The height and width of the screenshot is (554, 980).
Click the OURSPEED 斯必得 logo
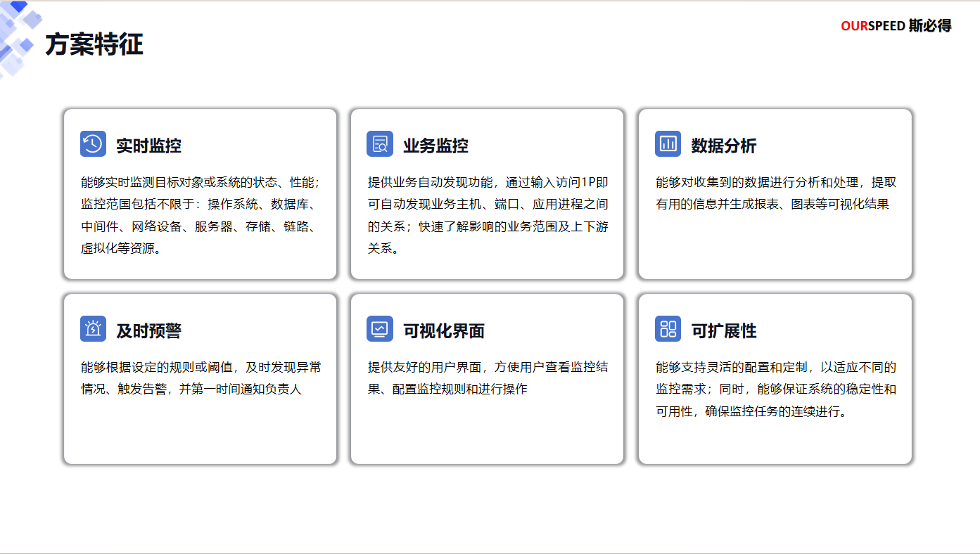(x=896, y=26)
